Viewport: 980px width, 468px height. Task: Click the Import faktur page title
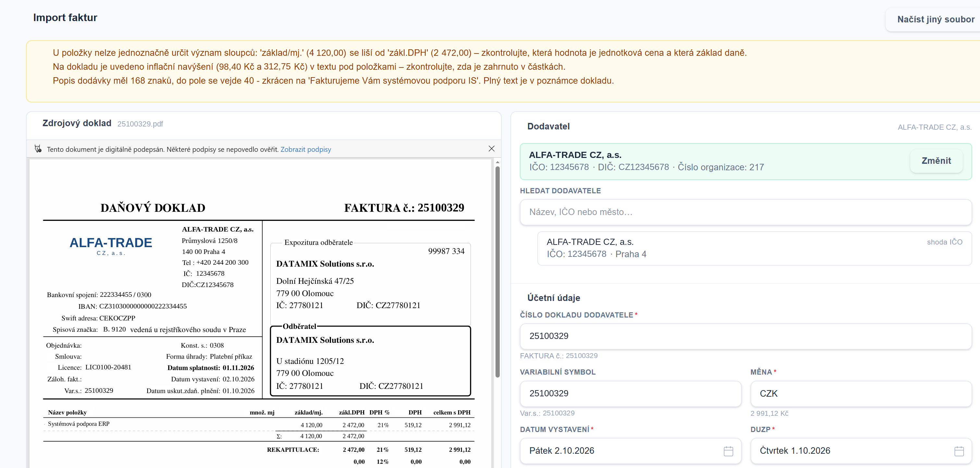point(65,18)
